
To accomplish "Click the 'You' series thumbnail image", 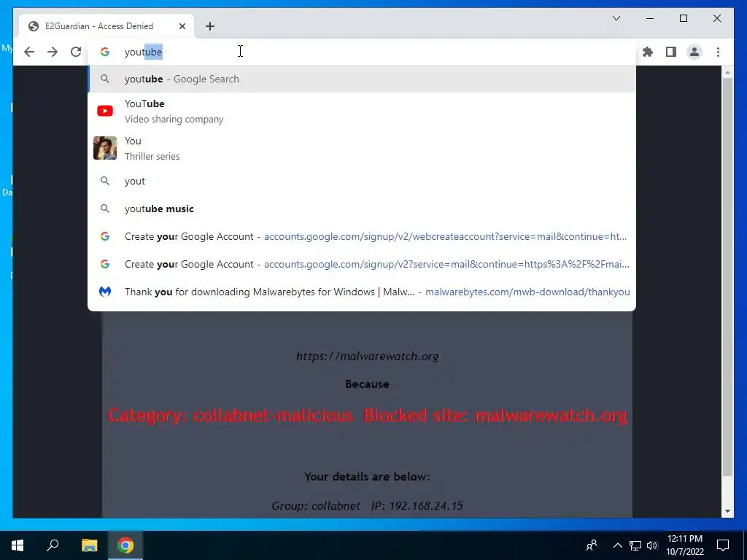I will (105, 148).
